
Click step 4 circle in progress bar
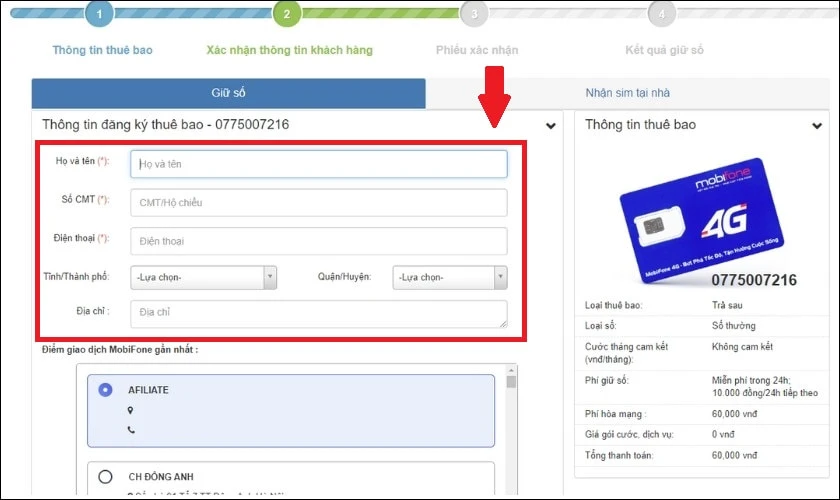(x=662, y=14)
